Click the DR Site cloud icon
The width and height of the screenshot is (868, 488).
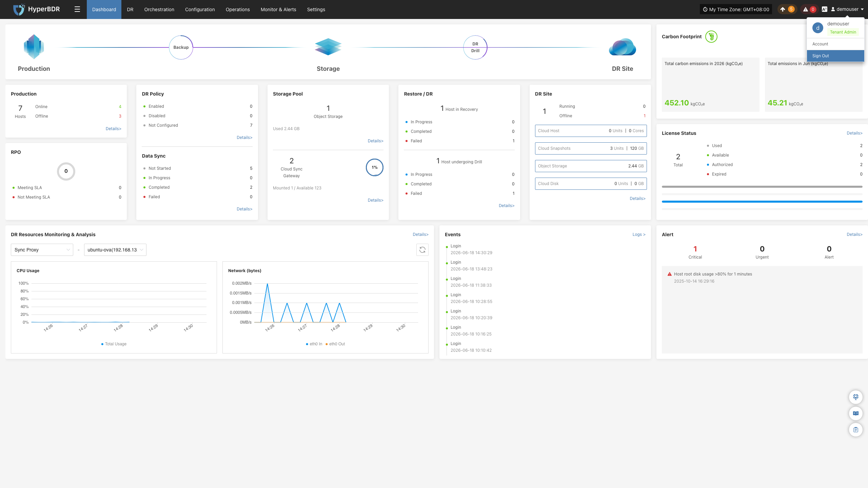[623, 47]
